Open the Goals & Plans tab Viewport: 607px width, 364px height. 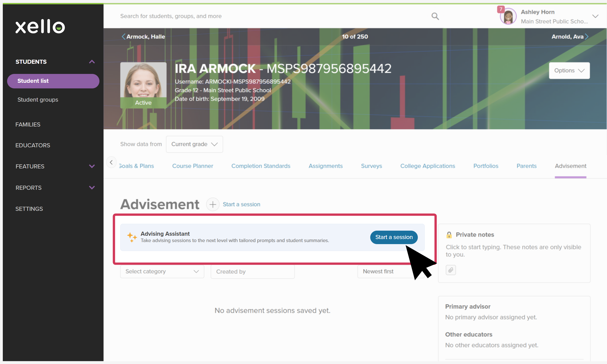click(x=137, y=166)
